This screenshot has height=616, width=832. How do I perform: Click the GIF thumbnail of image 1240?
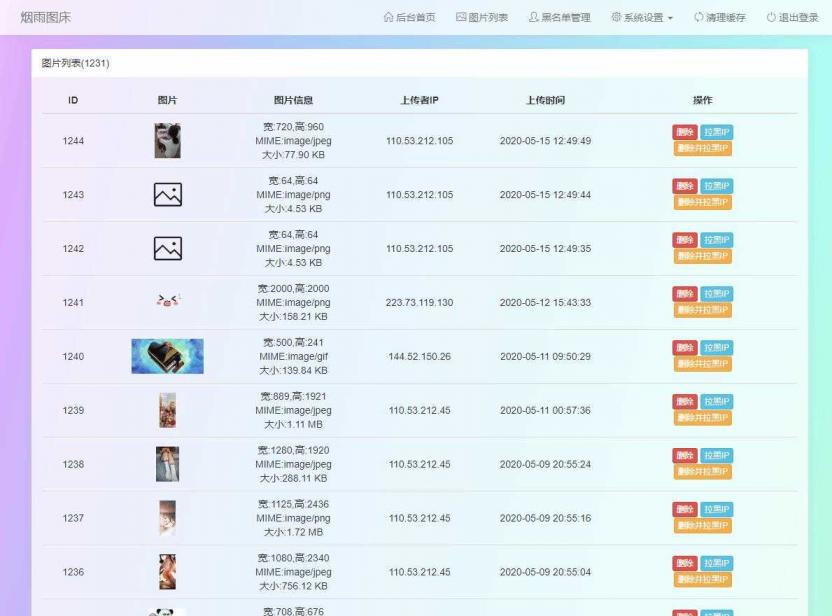tap(166, 356)
